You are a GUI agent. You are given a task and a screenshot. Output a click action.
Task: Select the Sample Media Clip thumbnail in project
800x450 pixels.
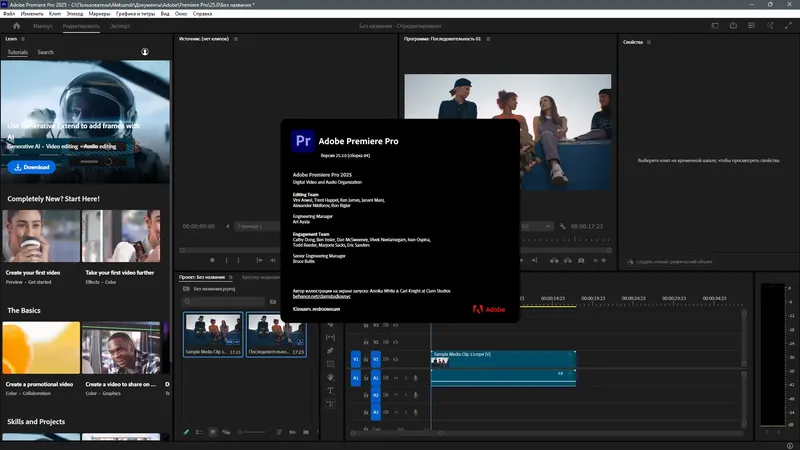pos(213,331)
